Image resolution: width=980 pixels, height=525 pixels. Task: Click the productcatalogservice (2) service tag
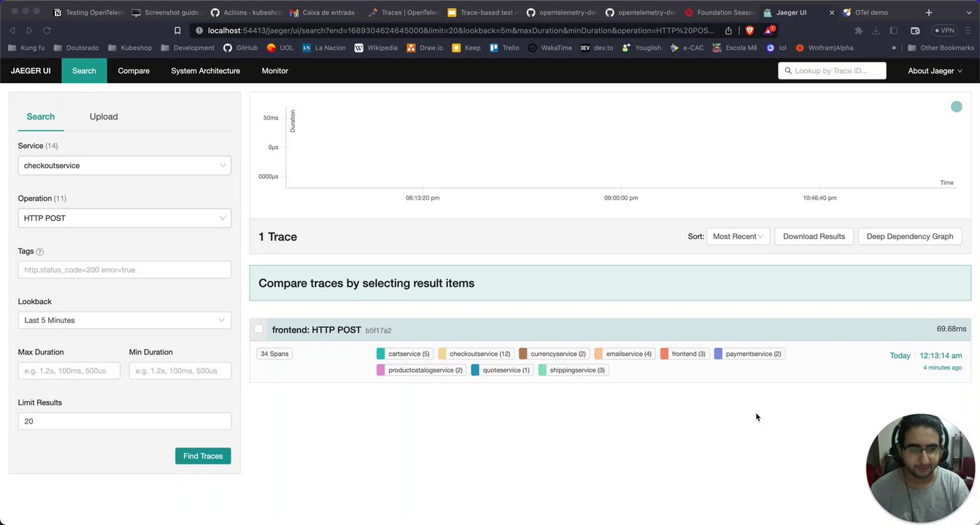pos(421,370)
